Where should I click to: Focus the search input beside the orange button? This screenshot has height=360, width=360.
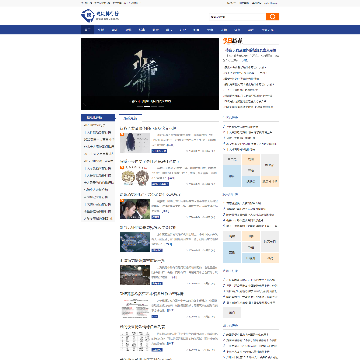(x=238, y=17)
